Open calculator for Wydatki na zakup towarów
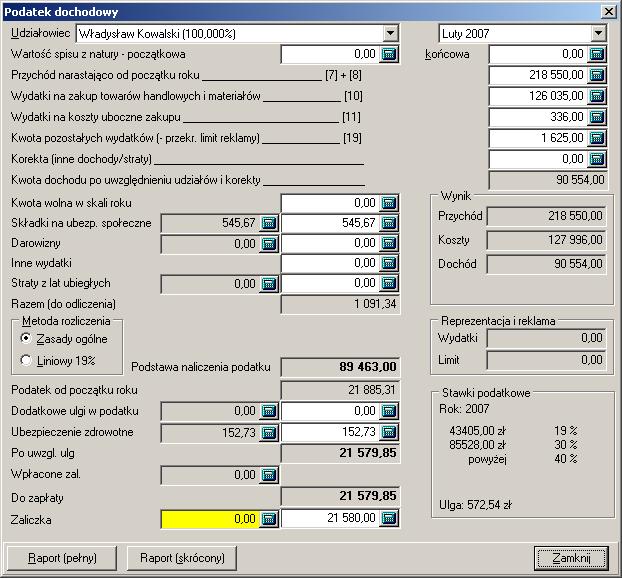 [597, 96]
